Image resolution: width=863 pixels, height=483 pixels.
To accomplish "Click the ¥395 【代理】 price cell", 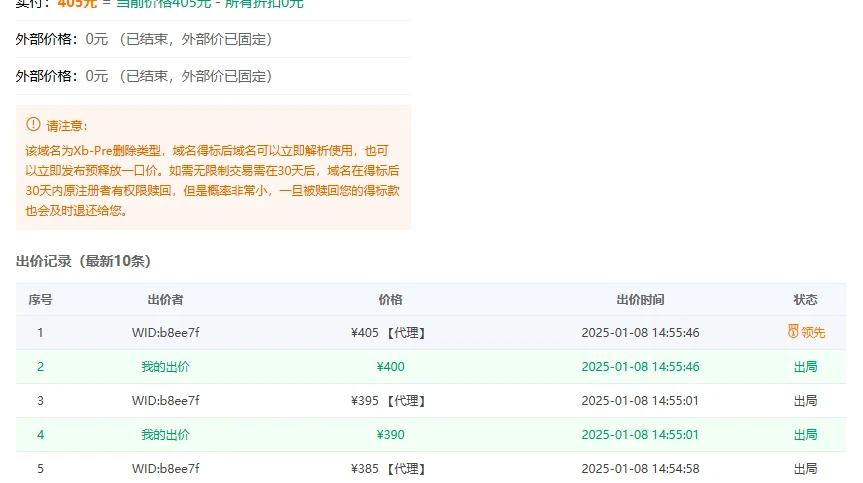I will [x=390, y=400].
